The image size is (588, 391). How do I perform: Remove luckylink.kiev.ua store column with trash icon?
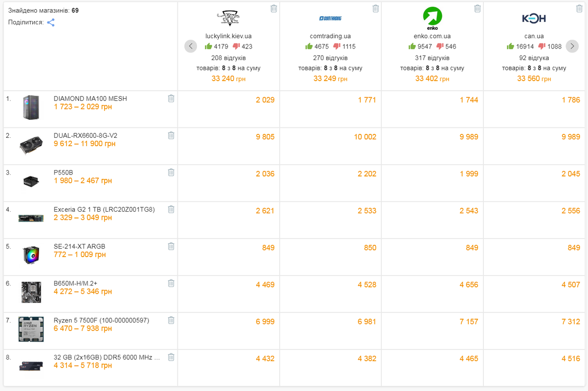[274, 8]
